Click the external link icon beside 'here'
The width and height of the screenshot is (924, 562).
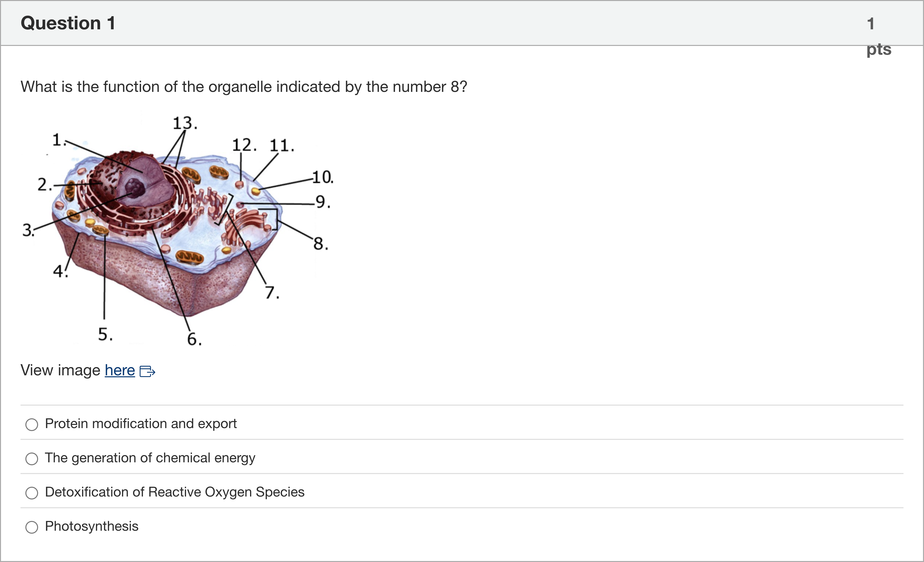(x=147, y=371)
